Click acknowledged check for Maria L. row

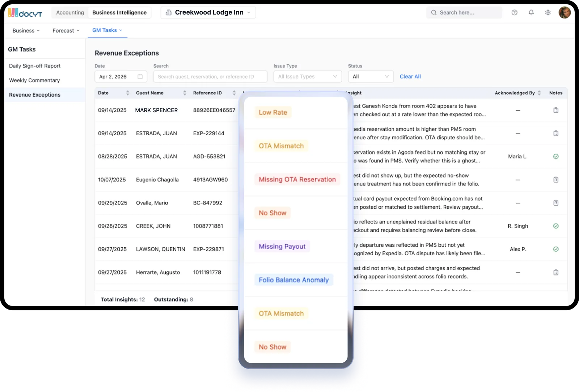556,157
